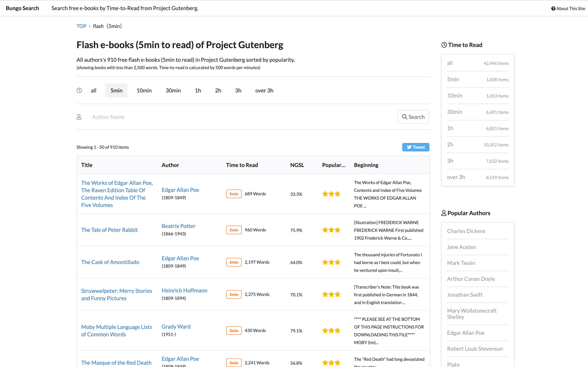
Task: Click the person icon beside Author Name
Action: [79, 117]
